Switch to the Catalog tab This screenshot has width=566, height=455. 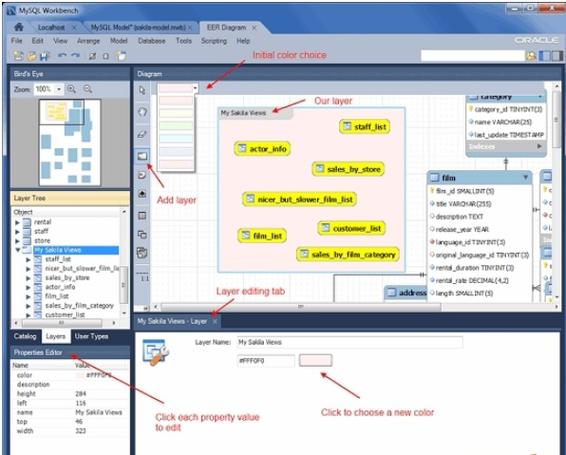25,336
